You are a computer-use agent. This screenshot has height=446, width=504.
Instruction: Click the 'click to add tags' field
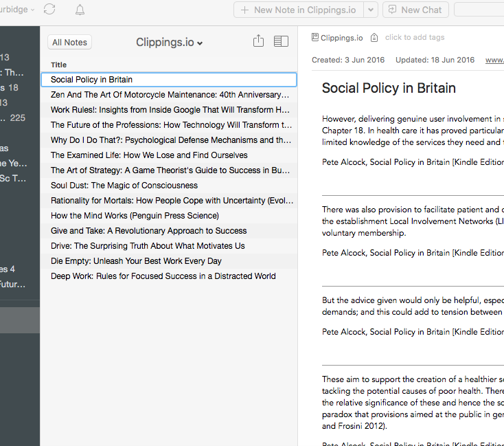(415, 38)
